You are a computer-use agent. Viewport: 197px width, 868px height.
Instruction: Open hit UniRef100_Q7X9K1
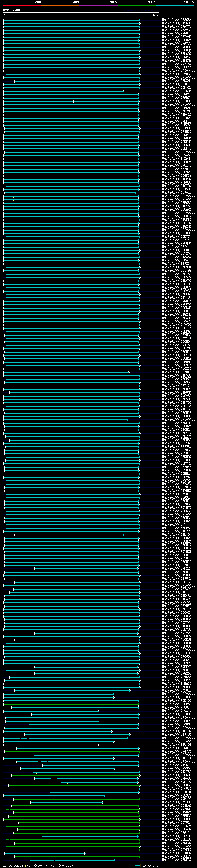(x=176, y=30)
